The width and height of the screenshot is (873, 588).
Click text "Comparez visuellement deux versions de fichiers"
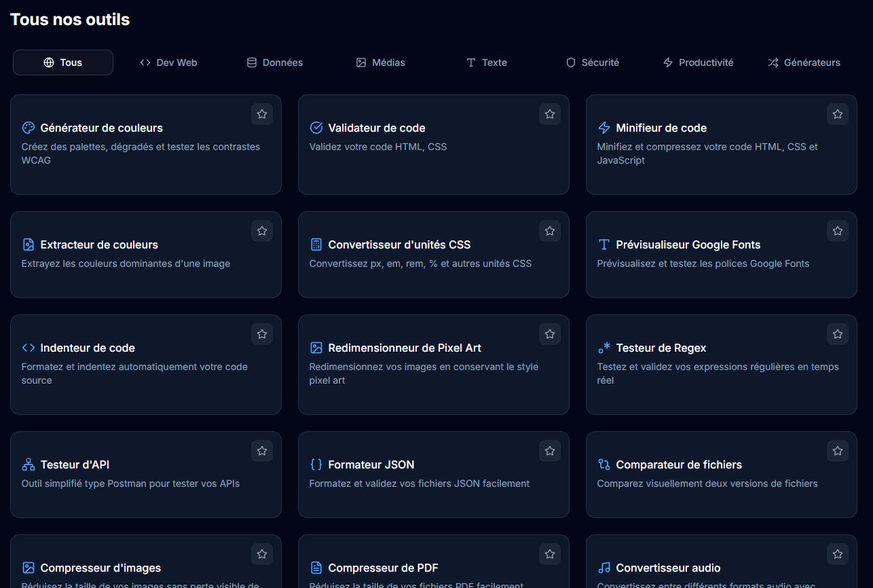tap(707, 483)
